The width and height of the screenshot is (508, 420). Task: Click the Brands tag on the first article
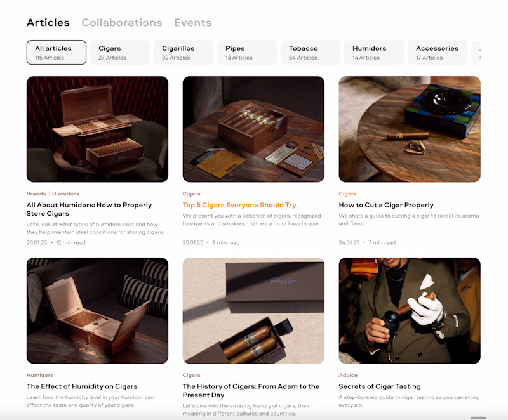pyautogui.click(x=36, y=194)
